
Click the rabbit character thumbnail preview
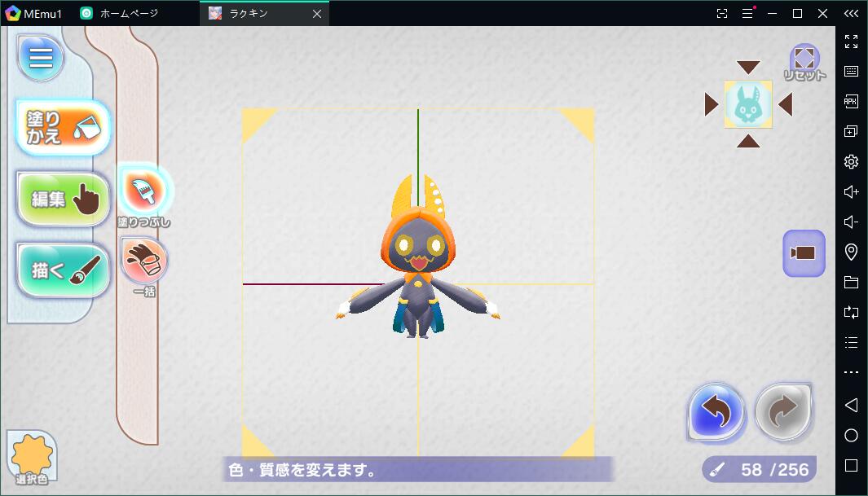747,104
